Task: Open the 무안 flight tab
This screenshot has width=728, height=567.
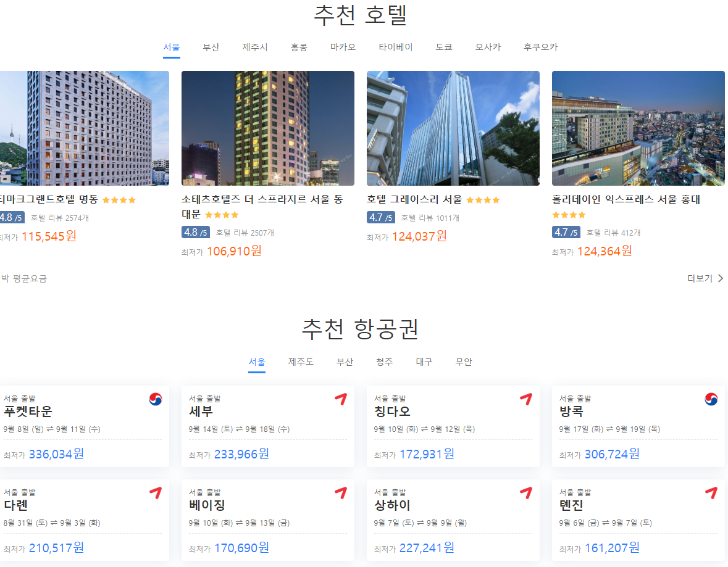Action: (x=463, y=362)
